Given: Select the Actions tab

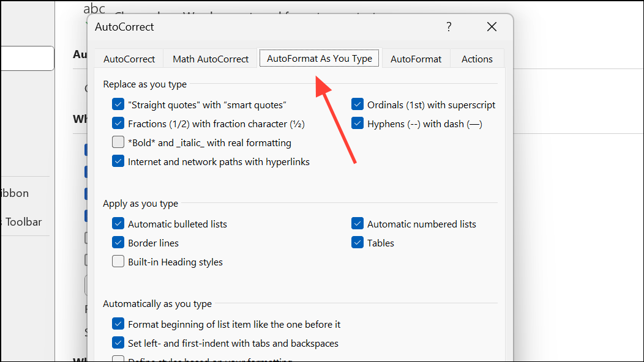Looking at the screenshot, I should point(477,58).
